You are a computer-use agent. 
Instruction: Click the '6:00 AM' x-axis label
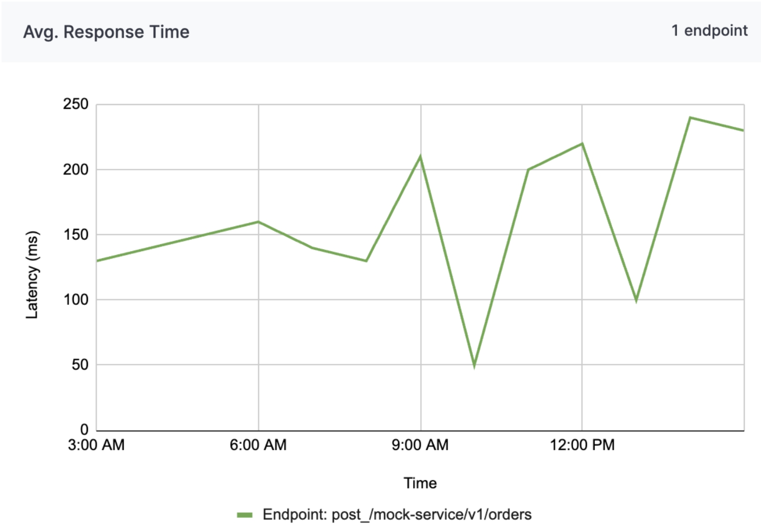(x=258, y=445)
